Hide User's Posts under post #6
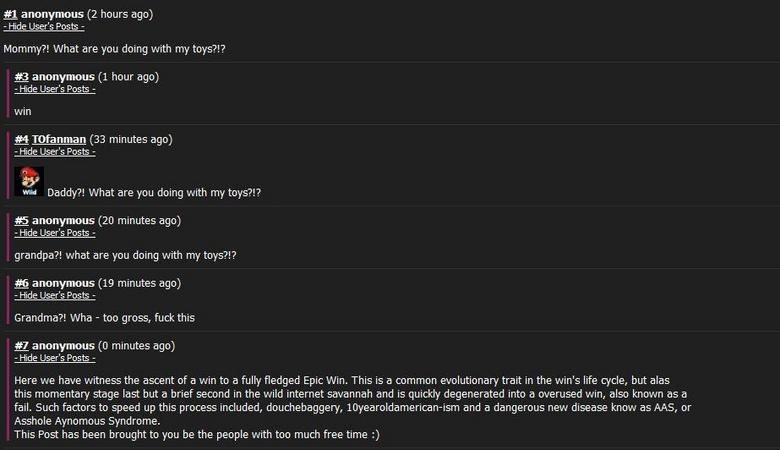 click(x=55, y=295)
